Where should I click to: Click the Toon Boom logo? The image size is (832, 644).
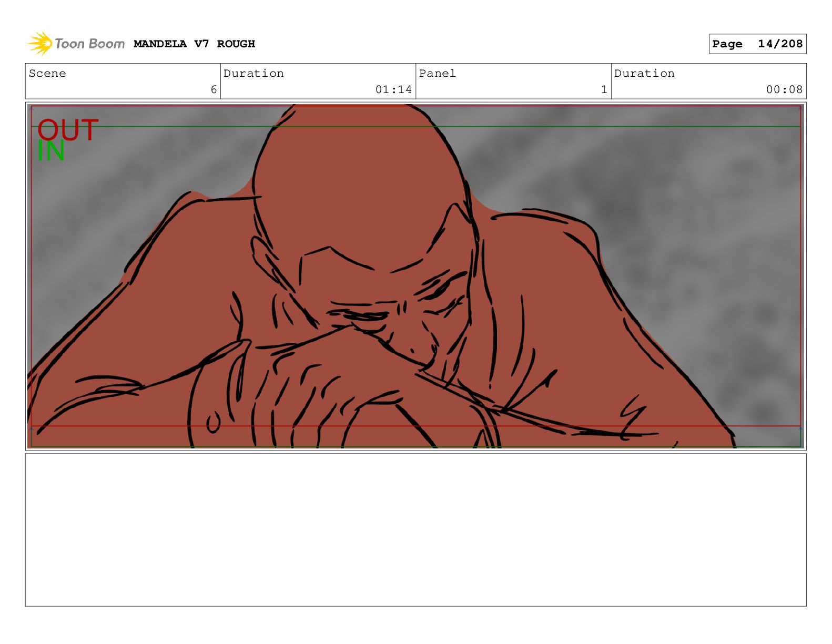tap(76, 44)
